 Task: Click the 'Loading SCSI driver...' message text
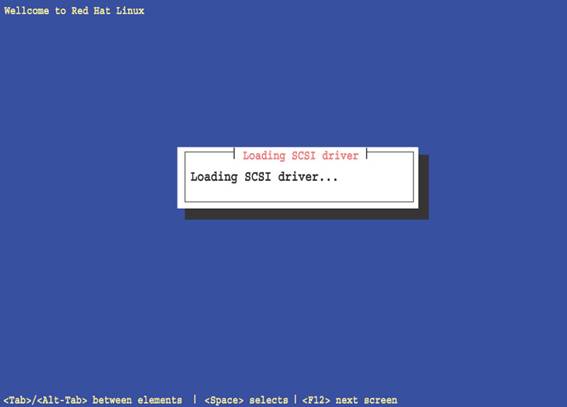pos(264,177)
